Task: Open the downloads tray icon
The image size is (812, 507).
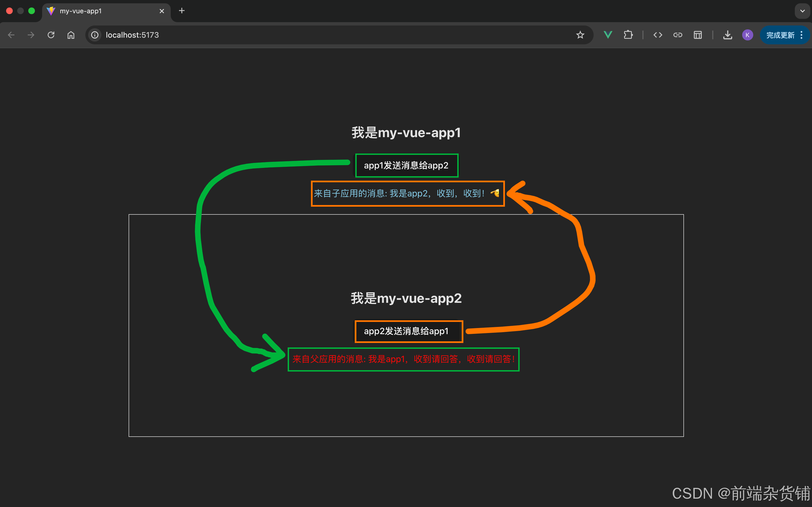Action: pyautogui.click(x=727, y=35)
